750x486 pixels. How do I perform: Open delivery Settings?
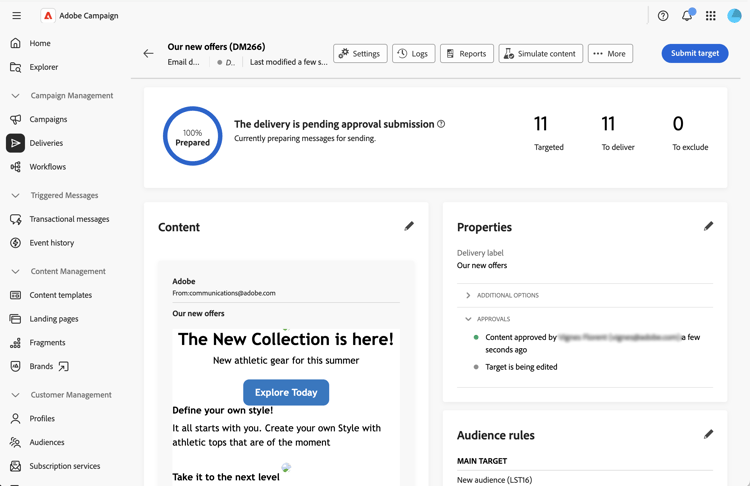(360, 54)
